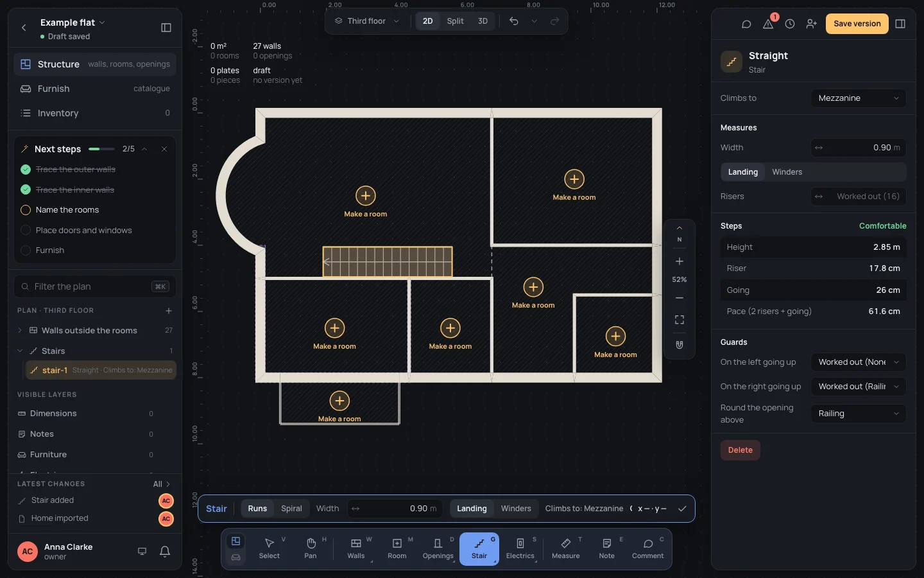Open the Note tool
924x578 pixels.
click(607, 548)
